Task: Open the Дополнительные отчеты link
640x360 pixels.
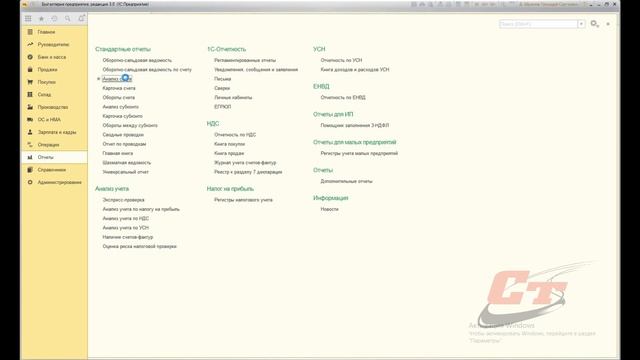Action: pos(347,181)
